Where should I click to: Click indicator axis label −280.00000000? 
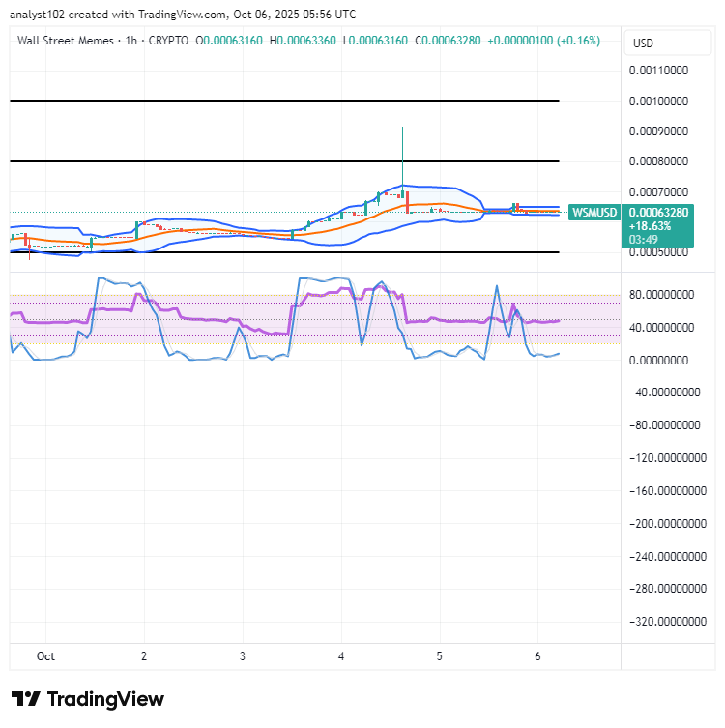(667, 589)
